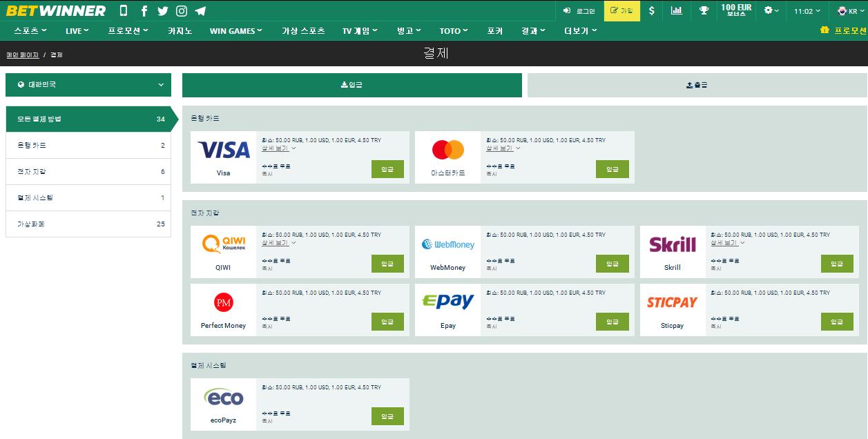Image resolution: width=868 pixels, height=439 pixels.
Task: Click the deposit button for ecoPayz
Action: pyautogui.click(x=387, y=416)
